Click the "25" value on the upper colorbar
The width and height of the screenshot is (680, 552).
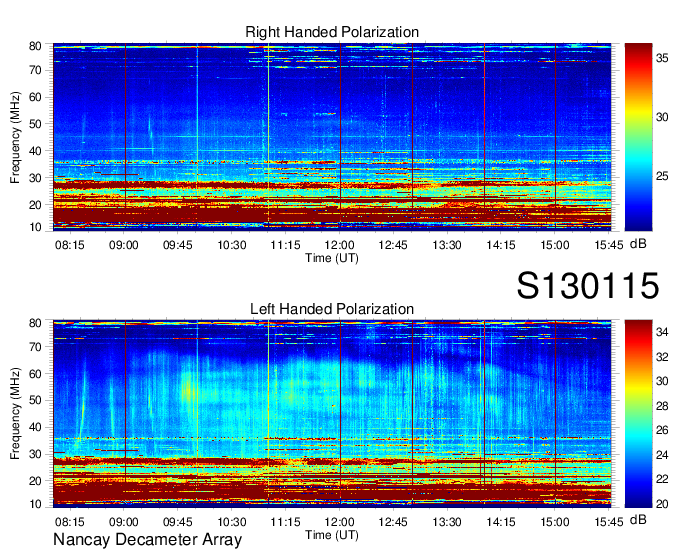pos(662,176)
